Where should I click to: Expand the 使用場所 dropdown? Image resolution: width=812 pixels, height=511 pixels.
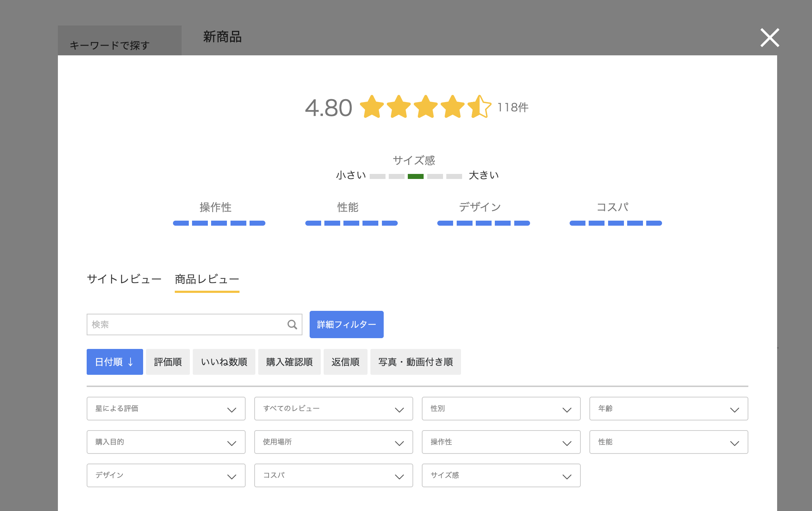click(x=334, y=442)
